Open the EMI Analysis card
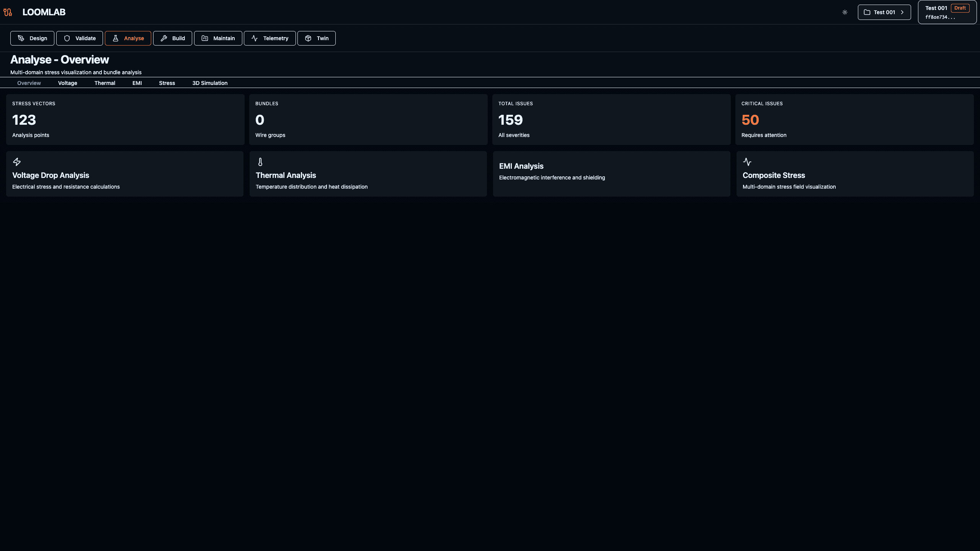Viewport: 980px width, 551px height. pos(611,173)
